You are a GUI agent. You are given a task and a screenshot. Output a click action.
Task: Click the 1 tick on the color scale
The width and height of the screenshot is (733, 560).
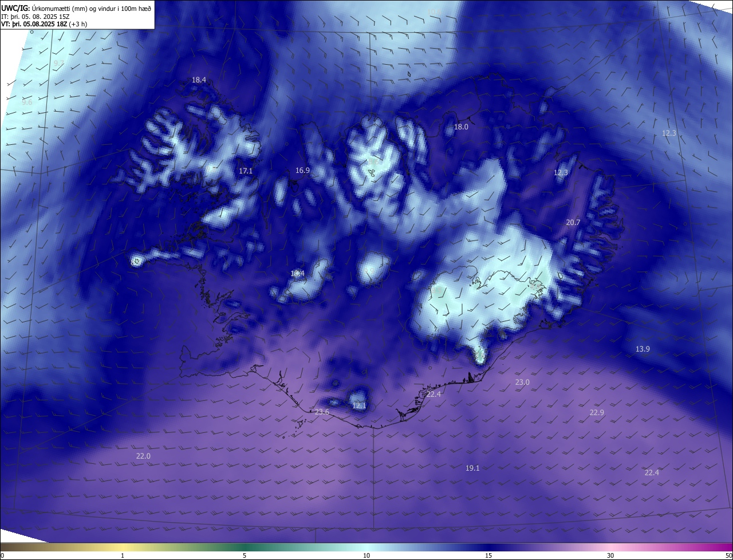[123, 555]
